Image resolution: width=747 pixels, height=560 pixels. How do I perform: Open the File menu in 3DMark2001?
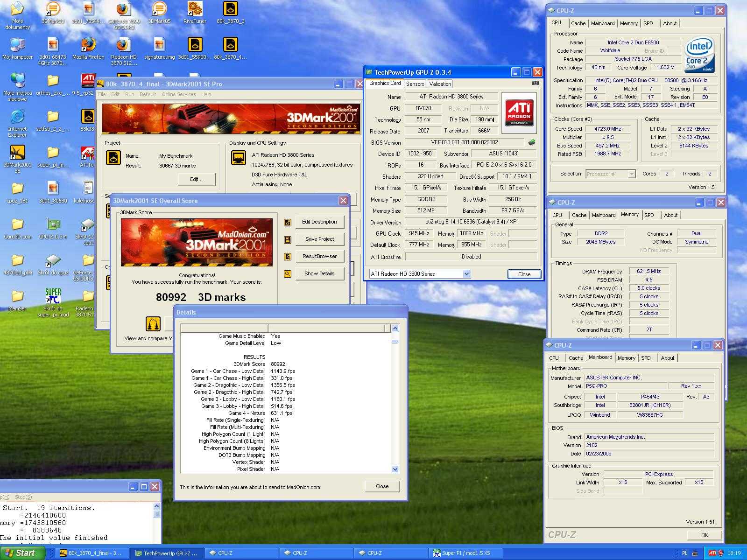click(102, 94)
